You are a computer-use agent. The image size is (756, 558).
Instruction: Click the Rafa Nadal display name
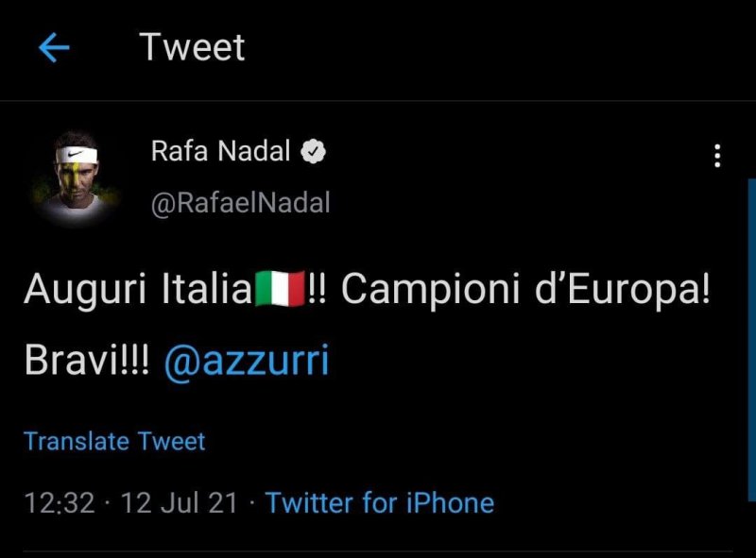pyautogui.click(x=220, y=151)
